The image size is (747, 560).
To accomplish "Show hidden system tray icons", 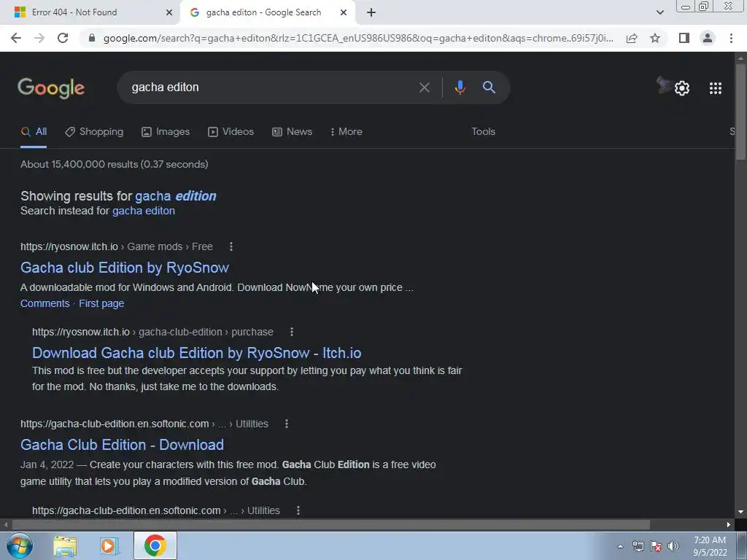I will pyautogui.click(x=620, y=546).
